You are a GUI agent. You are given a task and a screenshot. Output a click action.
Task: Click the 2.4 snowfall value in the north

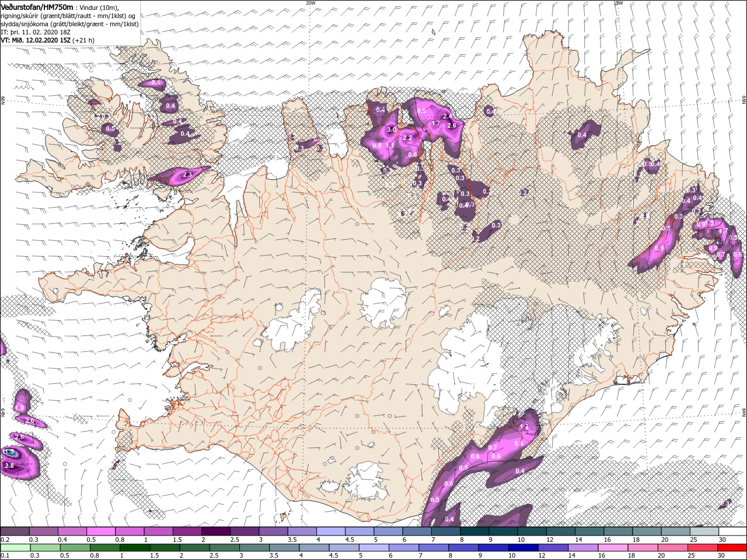(448, 116)
